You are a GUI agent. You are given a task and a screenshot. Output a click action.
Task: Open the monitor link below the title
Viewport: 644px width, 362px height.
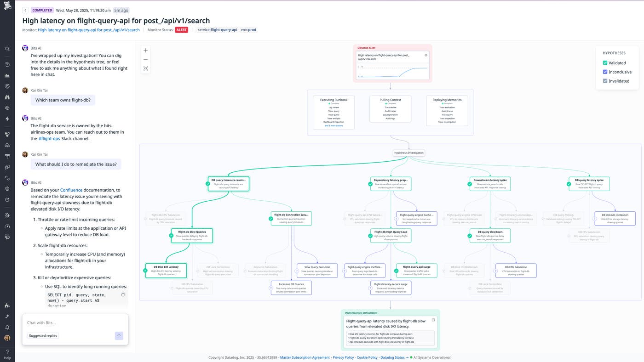point(88,30)
